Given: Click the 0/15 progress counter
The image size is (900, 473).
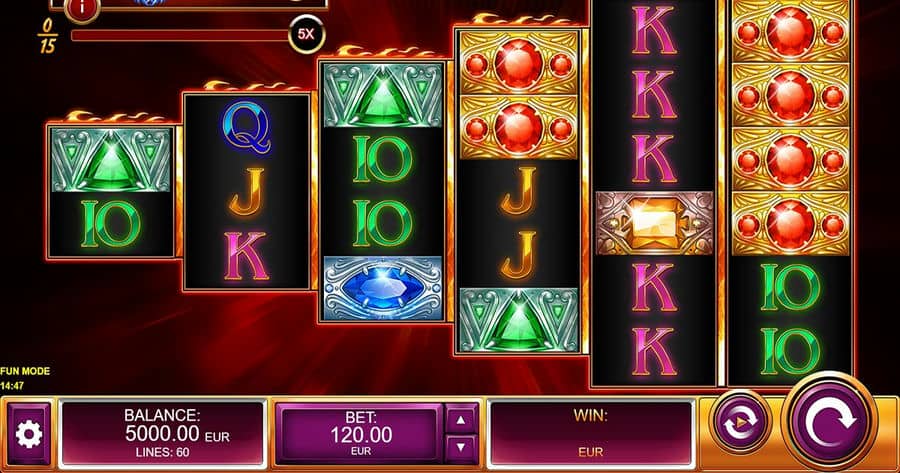Looking at the screenshot, I should pyautogui.click(x=47, y=36).
